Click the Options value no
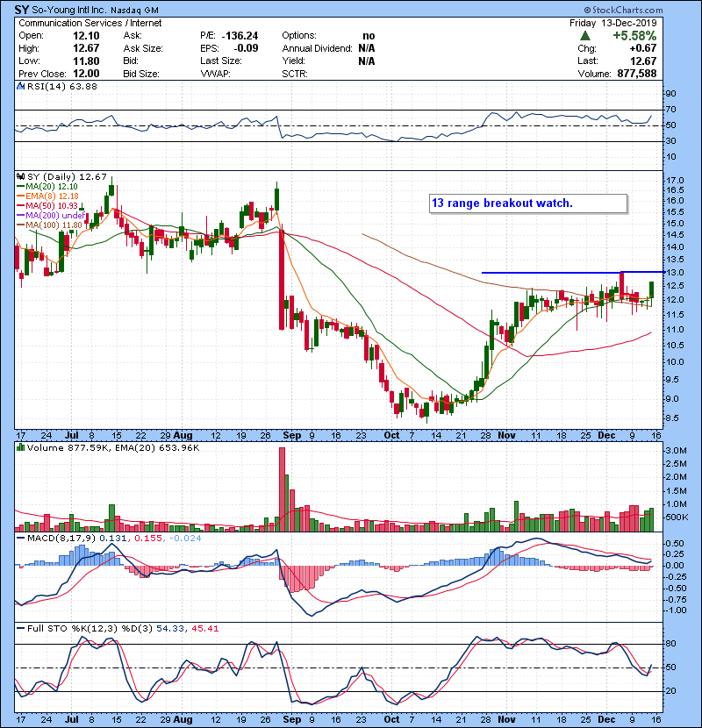Screen dimensions: 702x728 pyautogui.click(x=369, y=36)
